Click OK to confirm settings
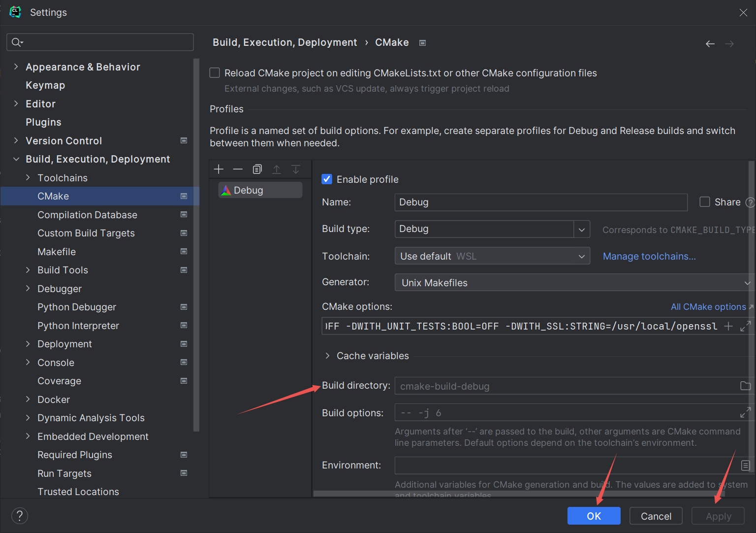This screenshot has height=533, width=756. 594,516
